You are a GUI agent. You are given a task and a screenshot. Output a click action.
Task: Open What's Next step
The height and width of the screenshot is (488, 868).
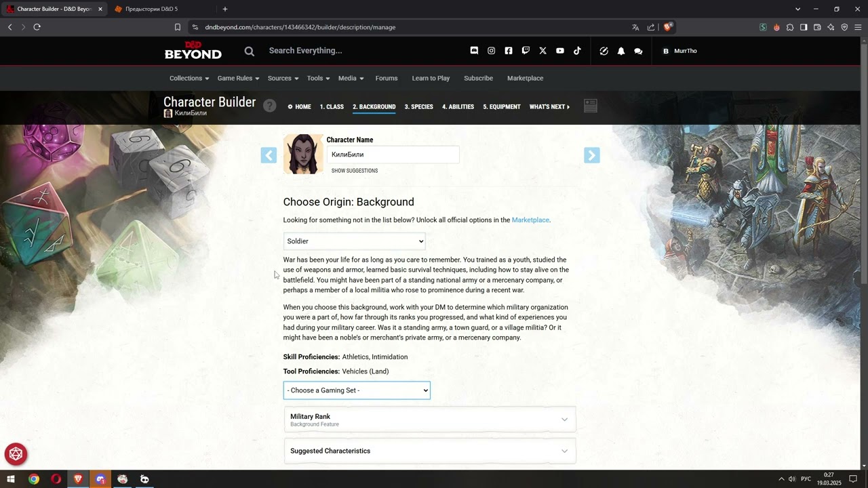point(549,106)
